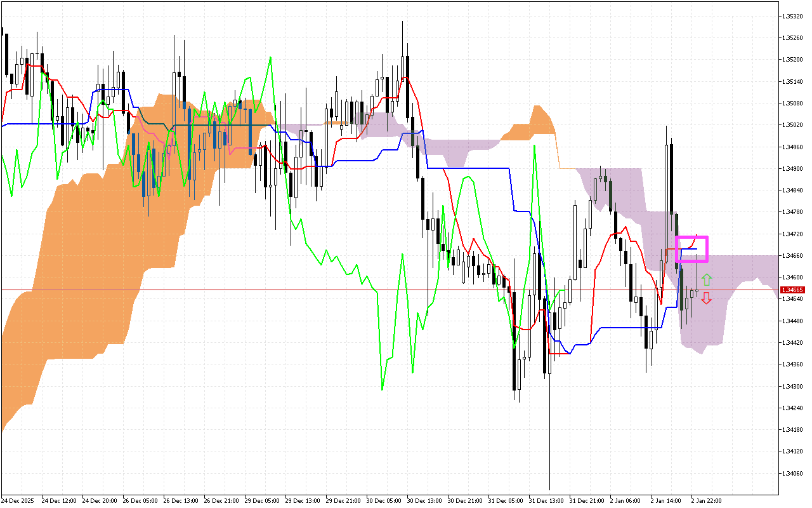Select the red down arrow annotation
Image resolution: width=812 pixels, height=508 pixels.
pyautogui.click(x=708, y=299)
